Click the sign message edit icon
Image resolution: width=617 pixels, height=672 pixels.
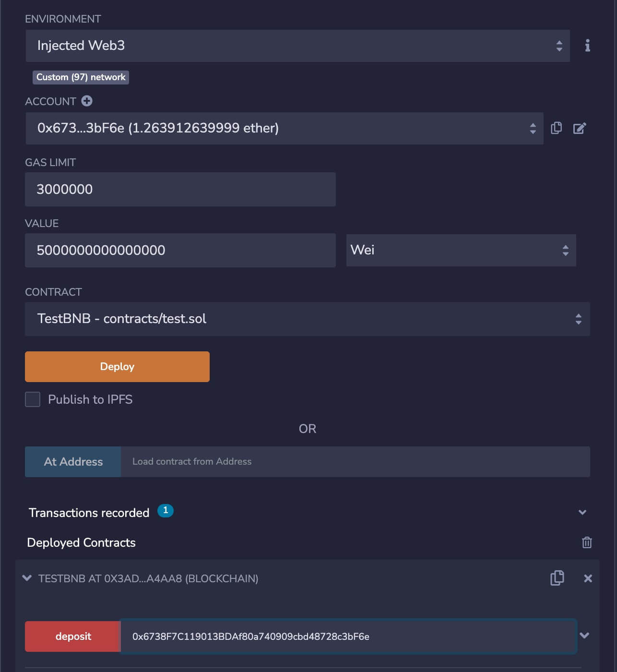point(580,128)
